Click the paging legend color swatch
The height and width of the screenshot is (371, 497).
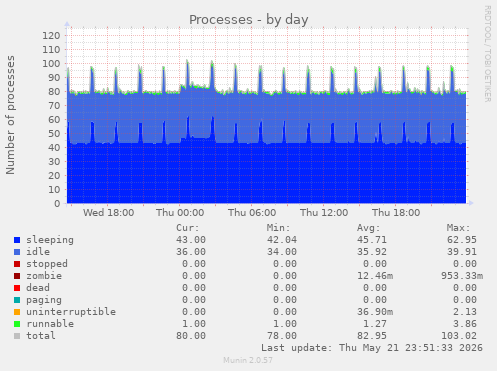[x=17, y=300]
